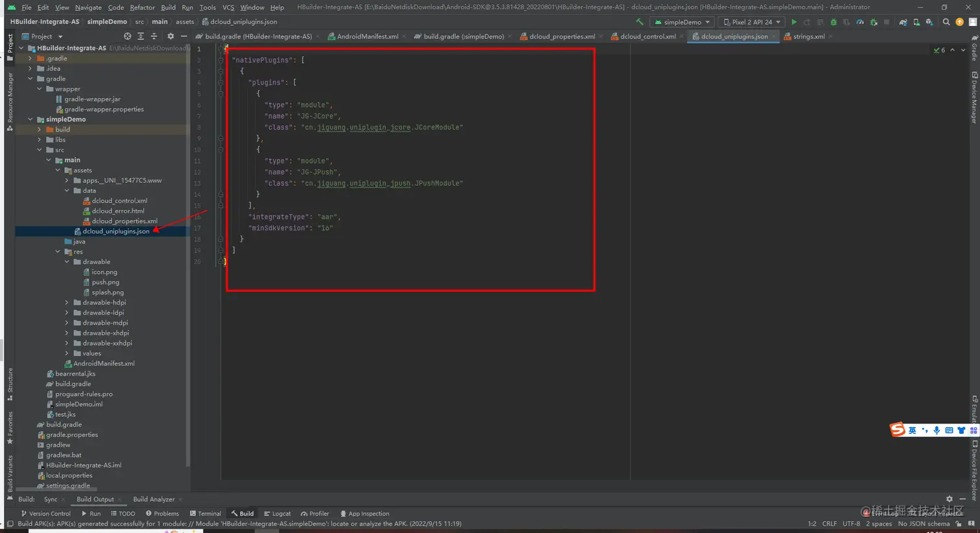Open the profiler gauge icon in toolbar

(x=860, y=22)
